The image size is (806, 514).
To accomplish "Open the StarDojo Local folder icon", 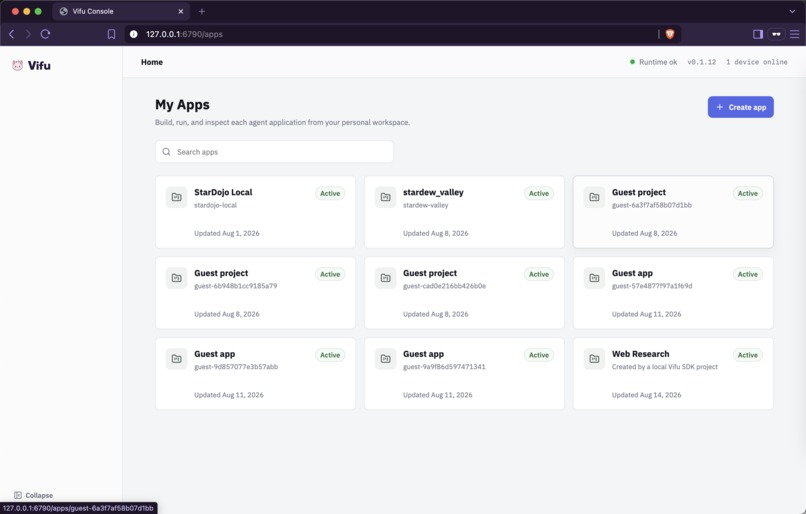I will pyautogui.click(x=176, y=197).
